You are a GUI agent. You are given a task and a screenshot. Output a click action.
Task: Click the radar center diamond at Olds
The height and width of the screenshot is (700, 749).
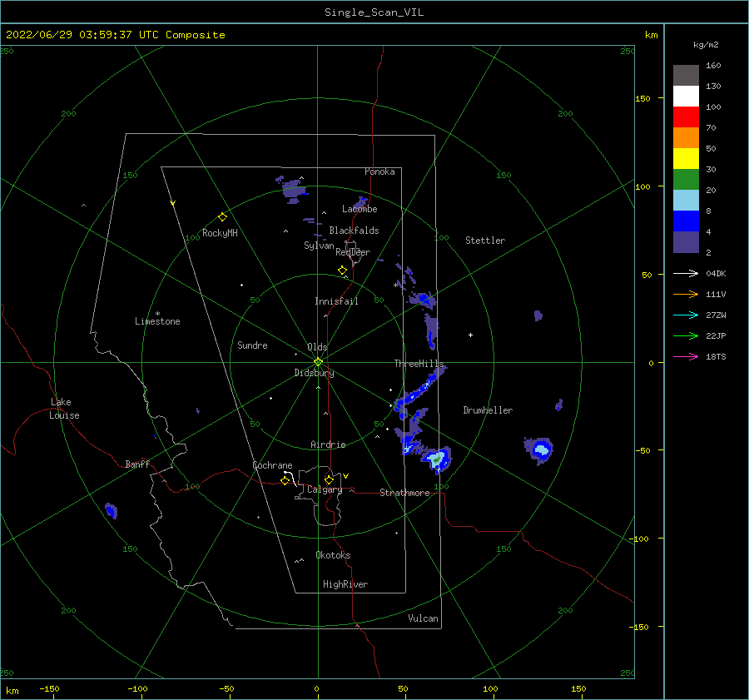[x=318, y=362]
